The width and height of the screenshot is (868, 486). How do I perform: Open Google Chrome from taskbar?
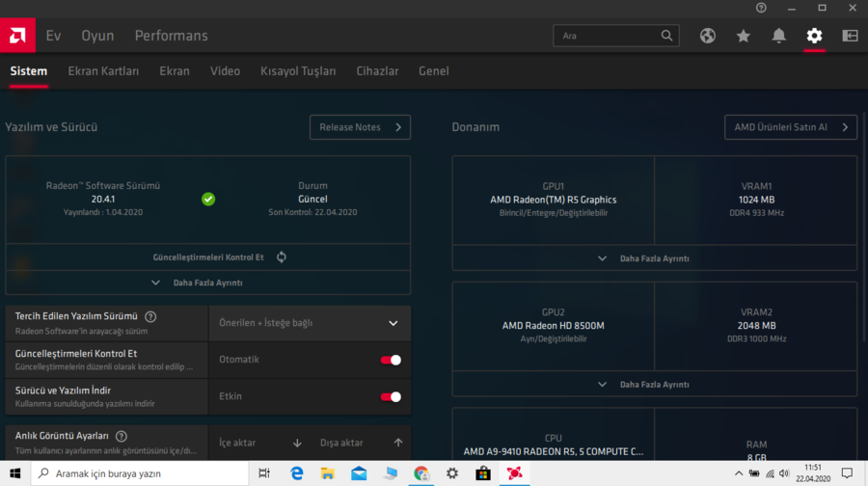pos(421,473)
